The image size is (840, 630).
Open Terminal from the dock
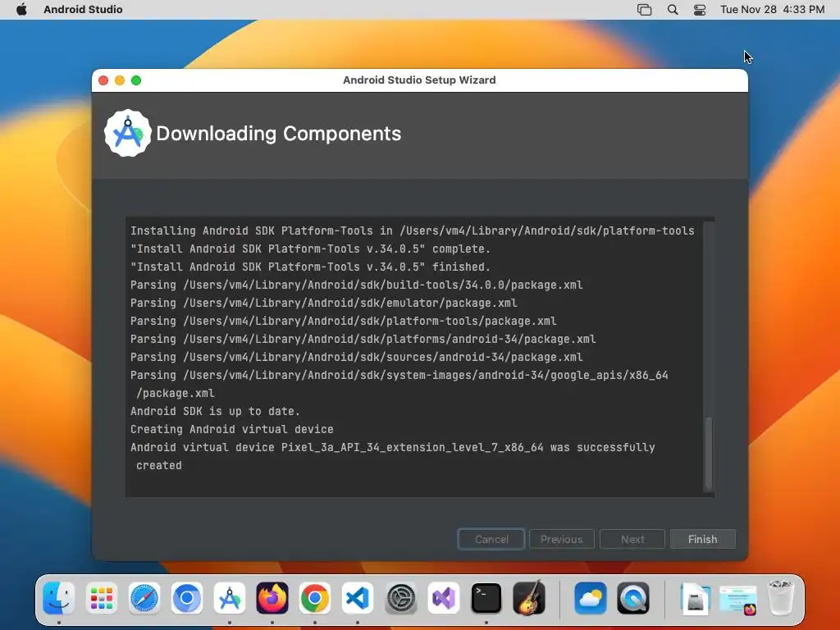tap(486, 598)
